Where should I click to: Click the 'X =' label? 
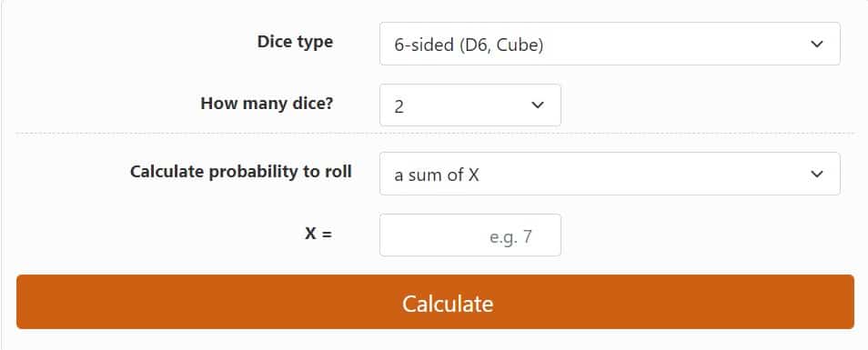318,234
